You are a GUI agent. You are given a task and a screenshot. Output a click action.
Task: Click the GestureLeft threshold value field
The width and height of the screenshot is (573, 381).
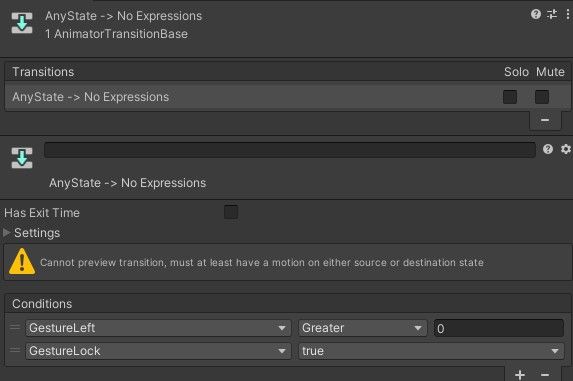pyautogui.click(x=498, y=328)
